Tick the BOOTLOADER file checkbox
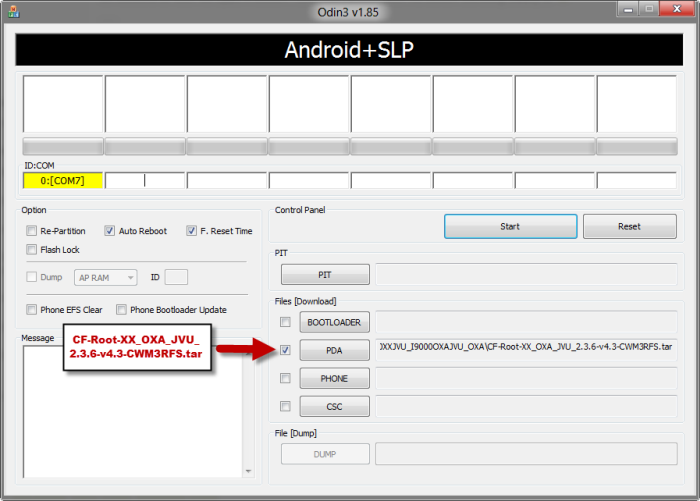The height and width of the screenshot is (501, 700). (285, 322)
